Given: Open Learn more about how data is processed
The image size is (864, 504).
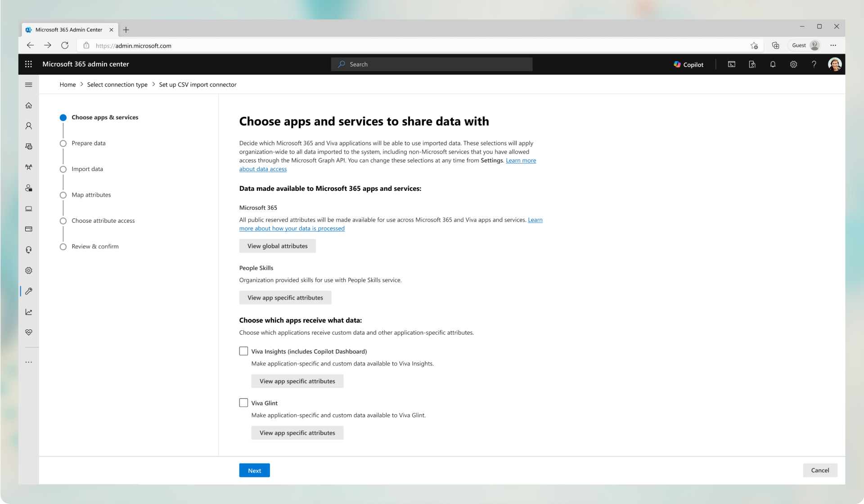Looking at the screenshot, I should click(x=292, y=229).
